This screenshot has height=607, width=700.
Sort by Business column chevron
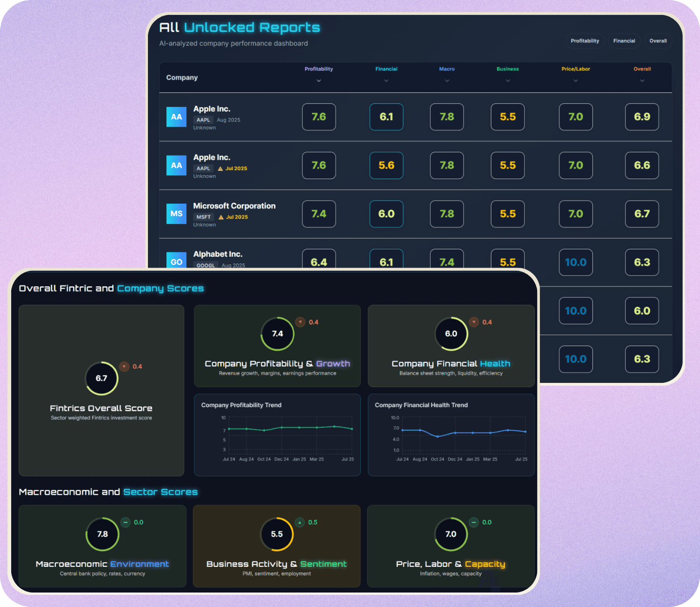[508, 81]
